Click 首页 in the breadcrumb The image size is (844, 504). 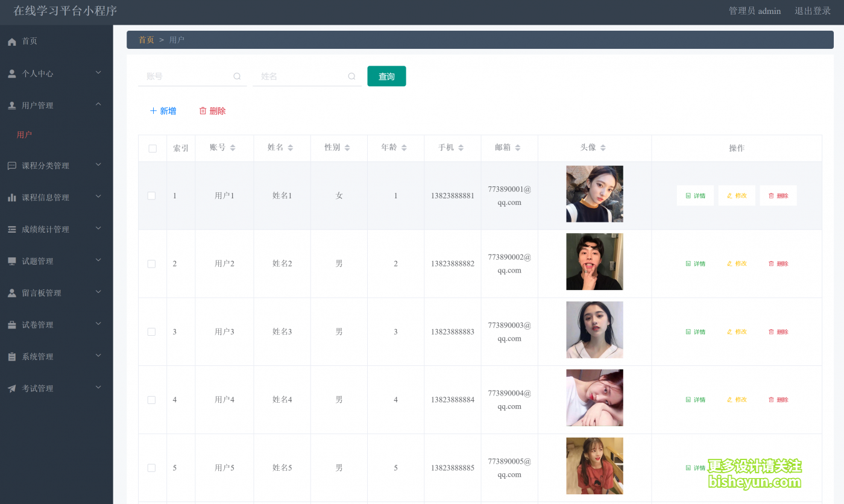point(146,39)
